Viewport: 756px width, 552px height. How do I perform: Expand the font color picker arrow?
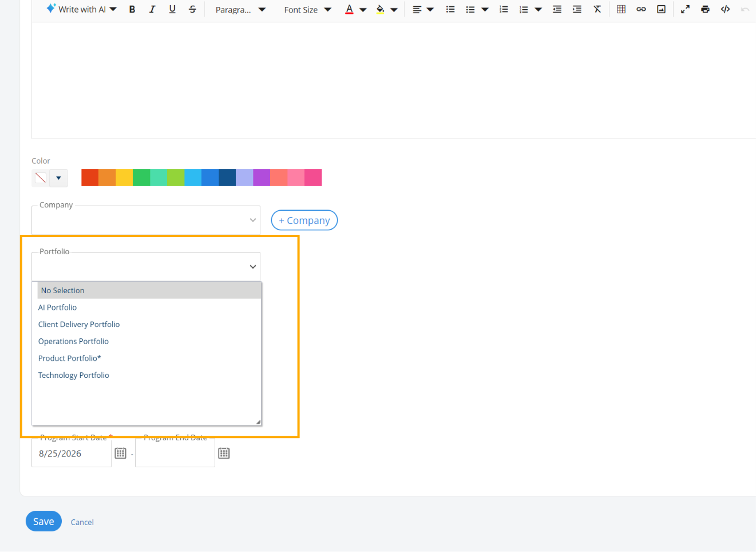(x=363, y=10)
